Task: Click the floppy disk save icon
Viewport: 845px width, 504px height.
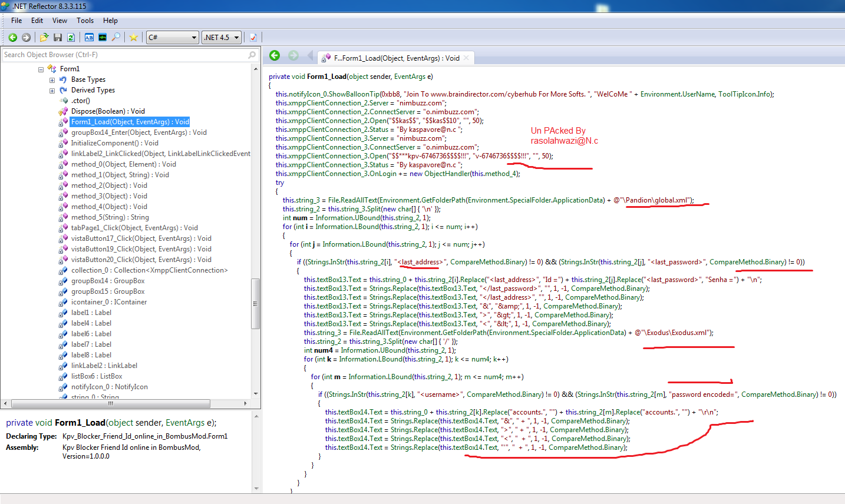Action: 58,37
